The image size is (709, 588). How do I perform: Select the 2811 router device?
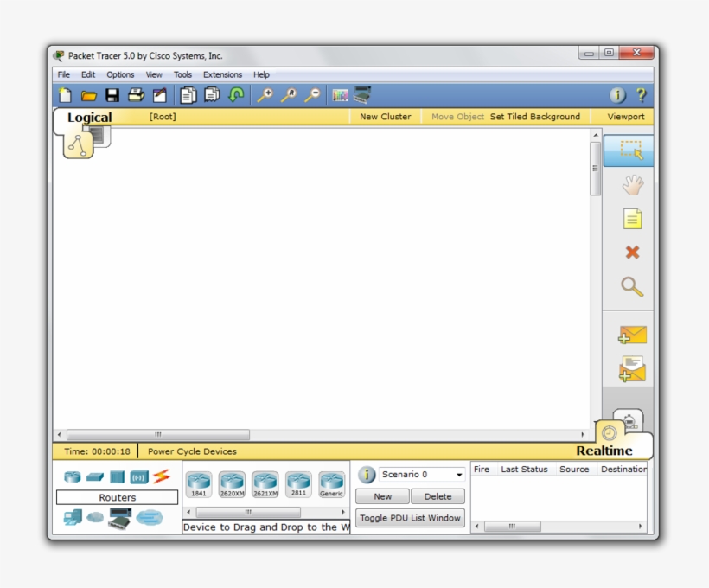(x=297, y=482)
